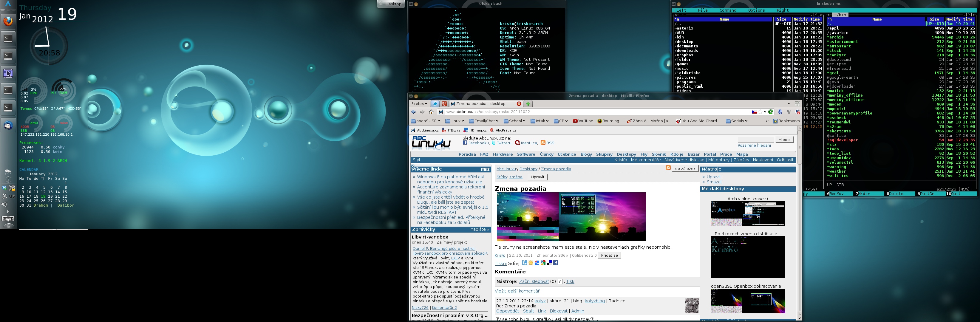Expand the School bookmarks folder
The width and height of the screenshot is (980, 322).
[514, 121]
